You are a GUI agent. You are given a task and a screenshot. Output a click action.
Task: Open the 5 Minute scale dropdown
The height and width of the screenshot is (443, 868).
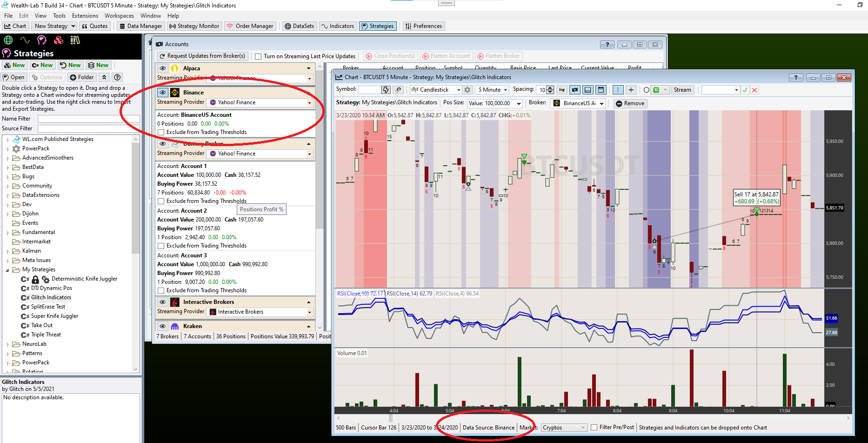[492, 90]
